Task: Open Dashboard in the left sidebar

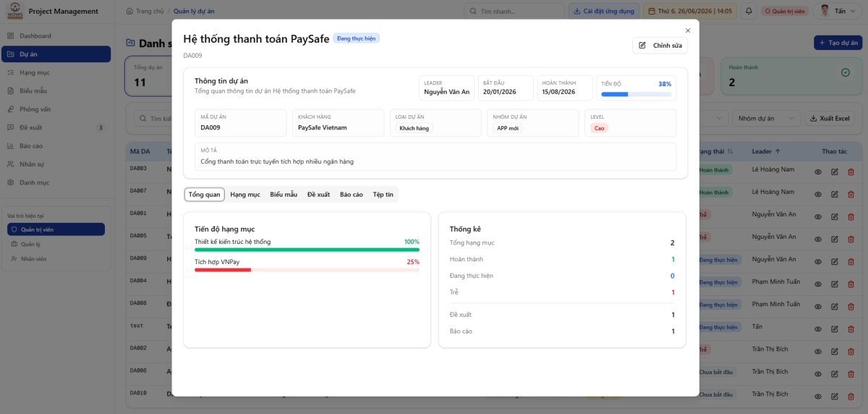Action: point(56,35)
